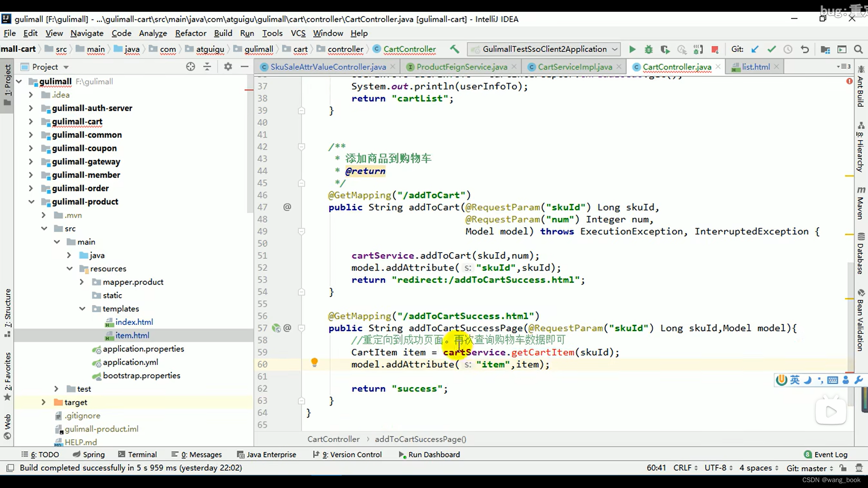The width and height of the screenshot is (868, 488).
Task: Open the Refactor menu
Action: 190,33
